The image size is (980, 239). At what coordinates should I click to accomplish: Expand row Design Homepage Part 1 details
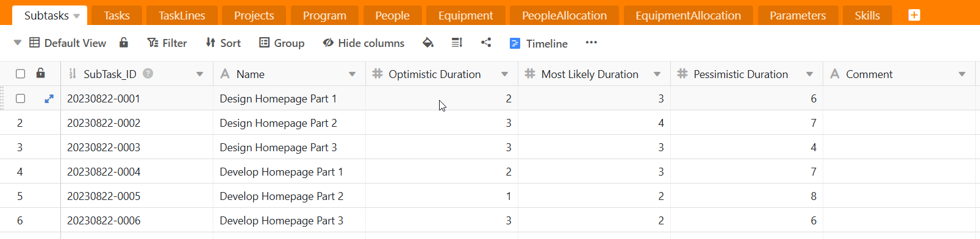click(x=49, y=98)
